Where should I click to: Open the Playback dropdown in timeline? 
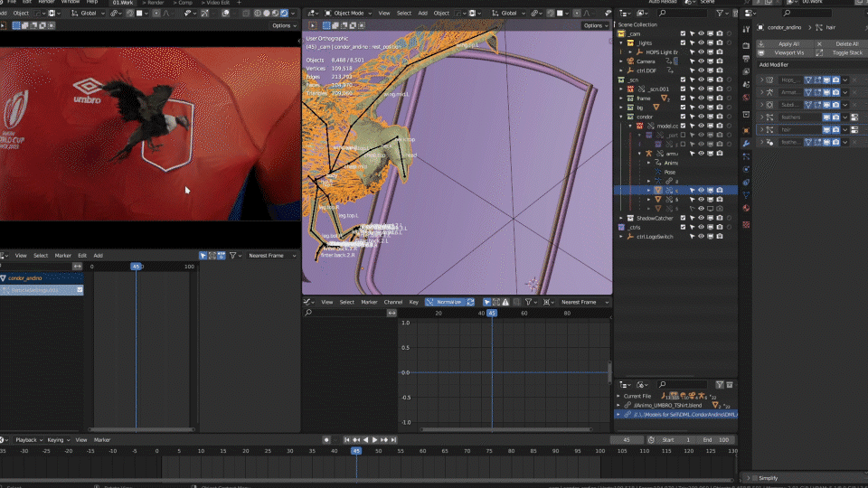click(28, 440)
